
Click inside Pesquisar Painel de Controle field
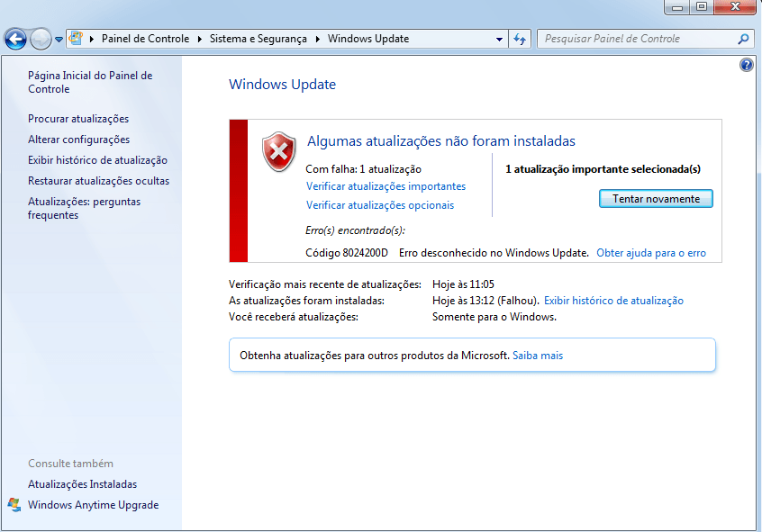tap(635, 39)
